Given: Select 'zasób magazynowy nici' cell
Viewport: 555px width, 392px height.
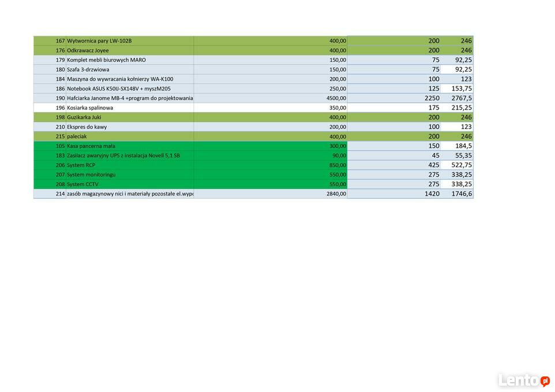Looking at the screenshot, I should [x=130, y=194].
